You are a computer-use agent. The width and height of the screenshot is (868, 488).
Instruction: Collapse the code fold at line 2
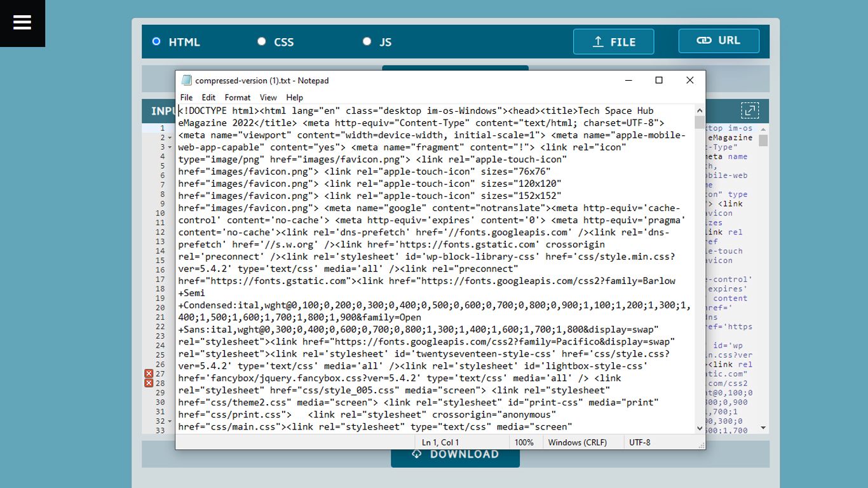pos(170,138)
